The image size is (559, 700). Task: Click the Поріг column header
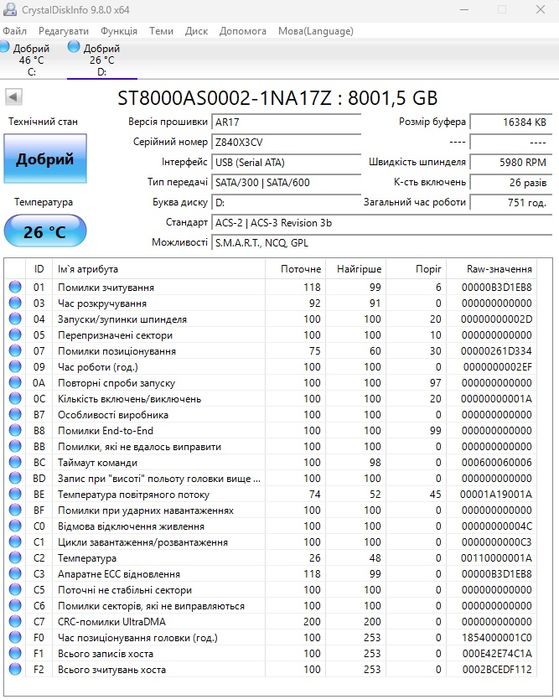416,269
